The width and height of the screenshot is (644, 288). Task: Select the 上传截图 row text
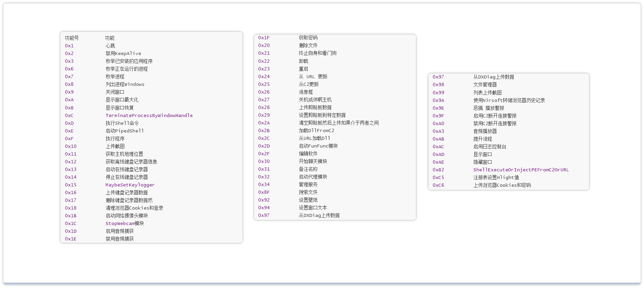pyautogui.click(x=115, y=146)
